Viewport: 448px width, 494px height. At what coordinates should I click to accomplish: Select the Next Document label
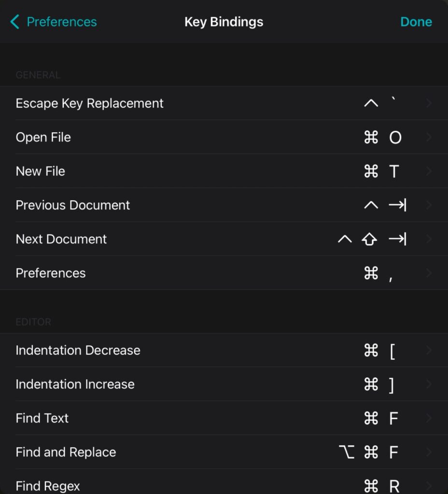tap(61, 239)
